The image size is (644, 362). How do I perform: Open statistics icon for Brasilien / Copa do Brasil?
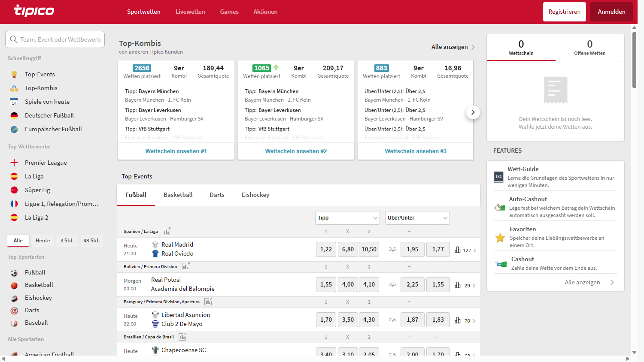point(182,337)
